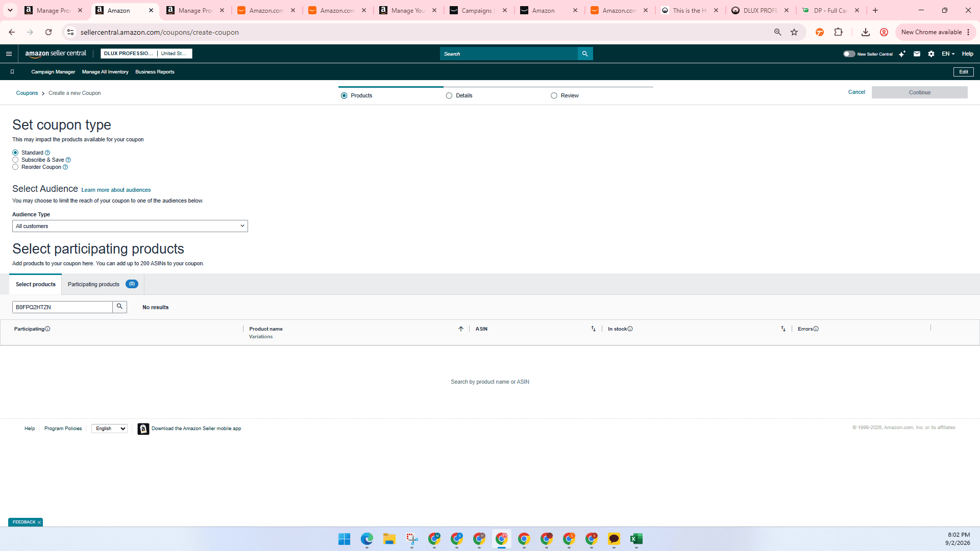Open Business Reports

155,72
